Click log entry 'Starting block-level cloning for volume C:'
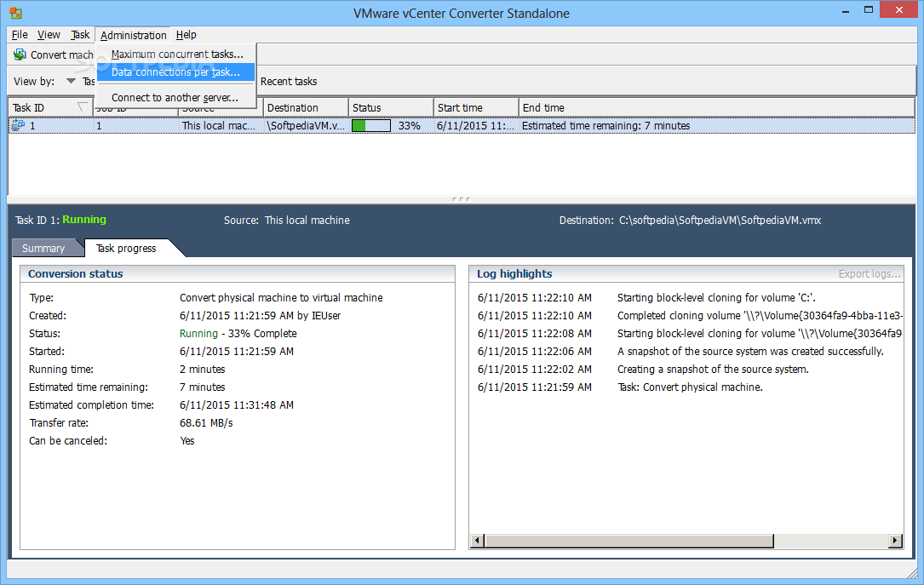The width and height of the screenshot is (924, 585). [716, 297]
